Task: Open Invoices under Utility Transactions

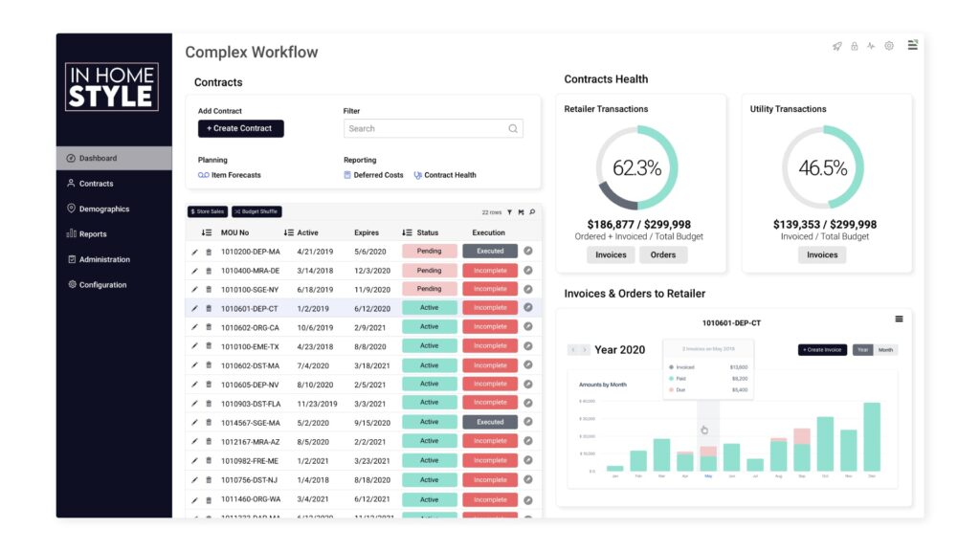Action: point(822,254)
